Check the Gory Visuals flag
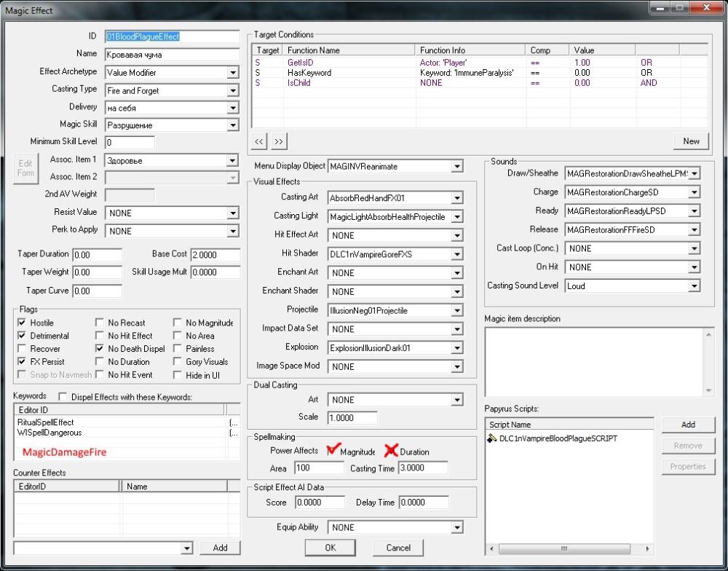The image size is (728, 571). (x=178, y=361)
